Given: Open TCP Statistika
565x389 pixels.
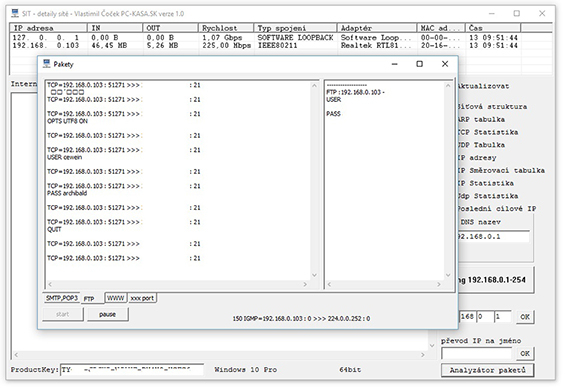Looking at the screenshot, I should click(x=488, y=132).
